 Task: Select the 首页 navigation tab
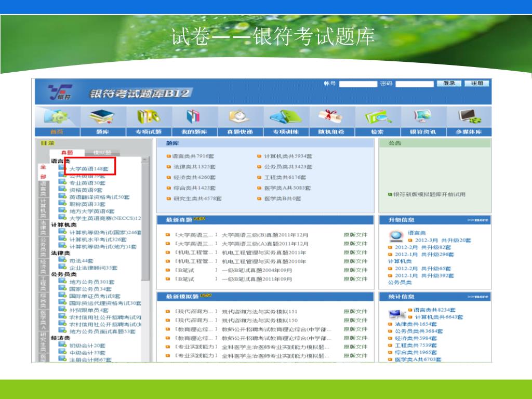(57, 131)
